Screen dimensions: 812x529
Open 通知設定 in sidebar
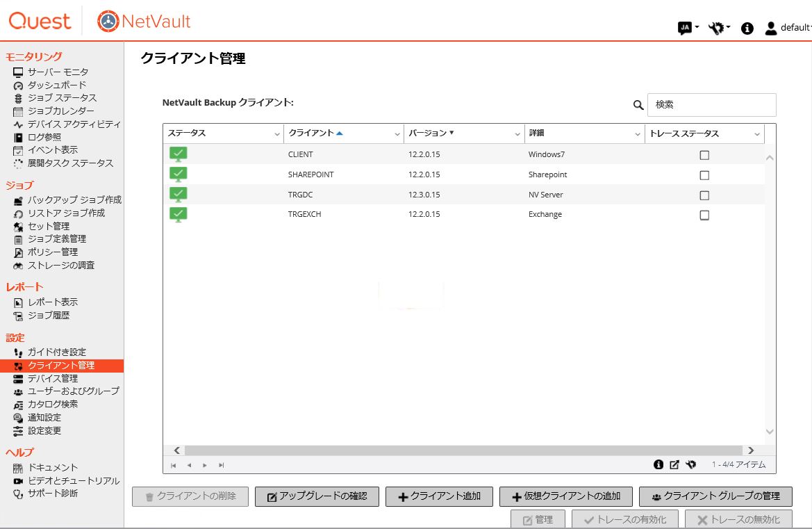(44, 418)
